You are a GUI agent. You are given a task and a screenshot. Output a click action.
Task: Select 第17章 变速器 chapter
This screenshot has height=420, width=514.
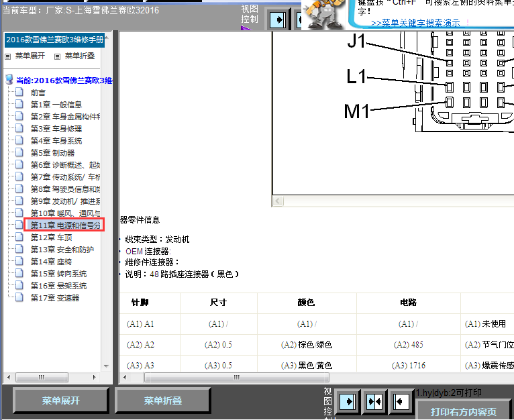pos(55,298)
